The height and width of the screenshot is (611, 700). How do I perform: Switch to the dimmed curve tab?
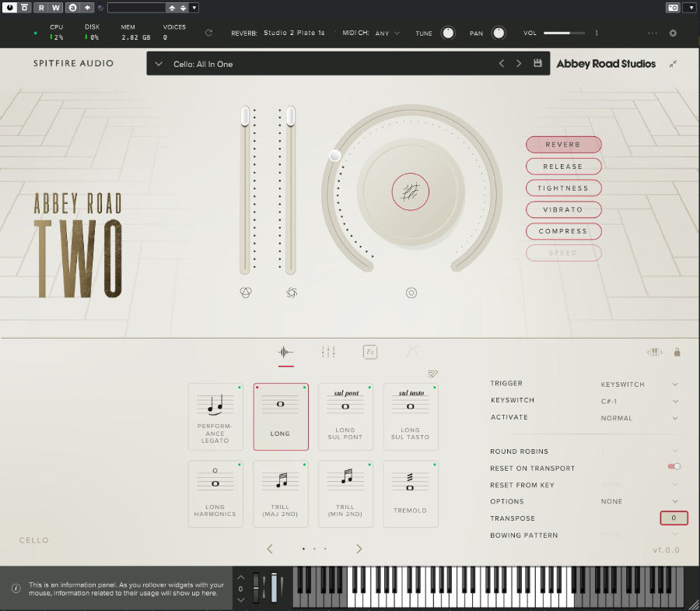[x=412, y=352]
